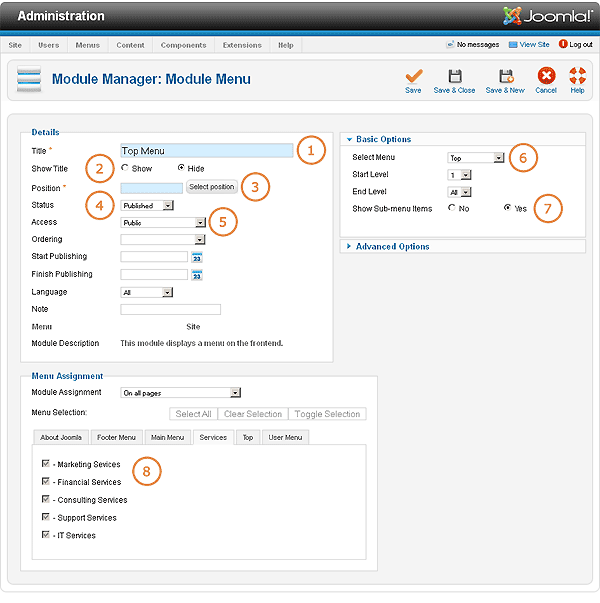The height and width of the screenshot is (603, 600).
Task: Select Show for Show Title
Action: pyautogui.click(x=125, y=168)
